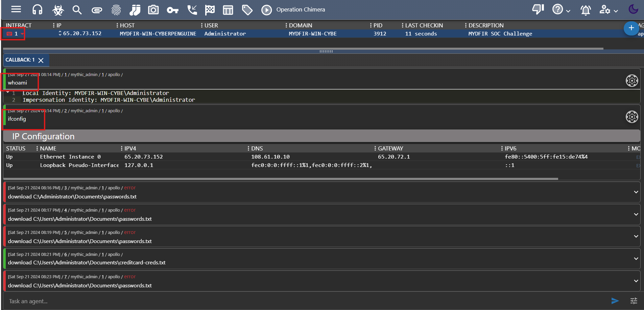Screen dimensions: 644x310
Task: Open the user settings dropdown
Action: click(609, 10)
